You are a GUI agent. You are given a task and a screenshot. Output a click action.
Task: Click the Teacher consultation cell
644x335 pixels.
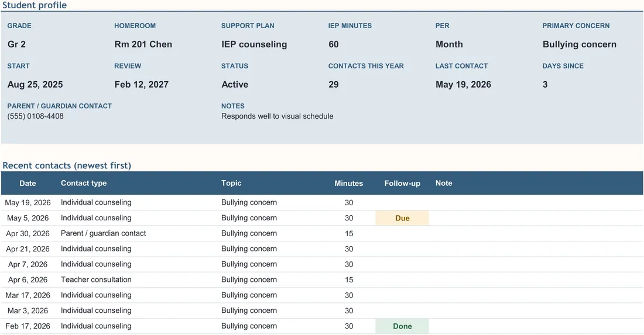point(96,279)
